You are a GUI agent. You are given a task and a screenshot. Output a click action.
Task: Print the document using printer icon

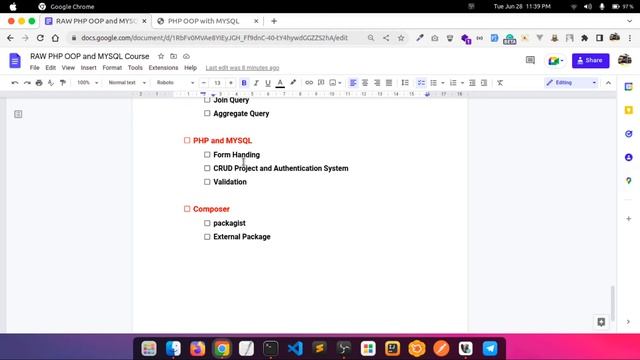click(x=39, y=83)
